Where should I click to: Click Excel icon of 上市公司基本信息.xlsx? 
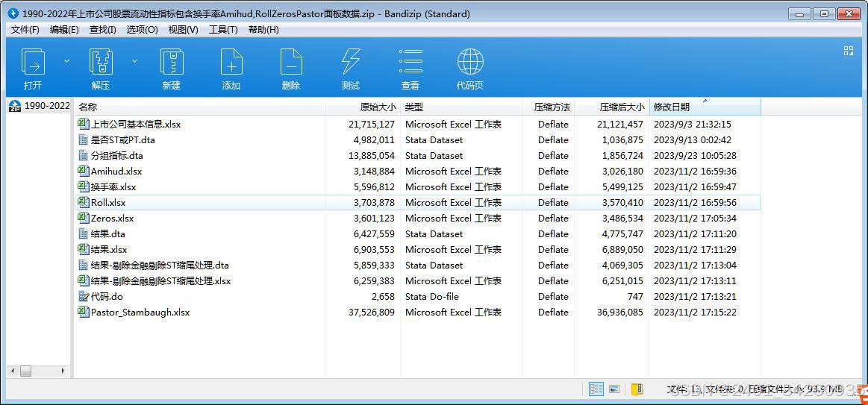point(84,124)
